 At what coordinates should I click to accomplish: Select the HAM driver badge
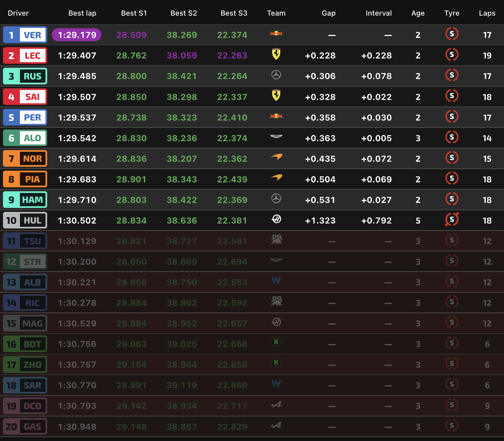click(x=25, y=200)
